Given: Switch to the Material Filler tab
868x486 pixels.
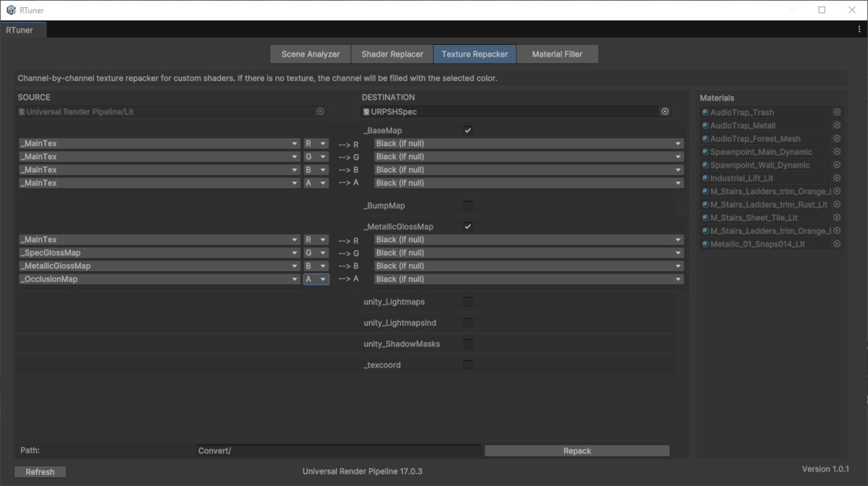Looking at the screenshot, I should (557, 54).
